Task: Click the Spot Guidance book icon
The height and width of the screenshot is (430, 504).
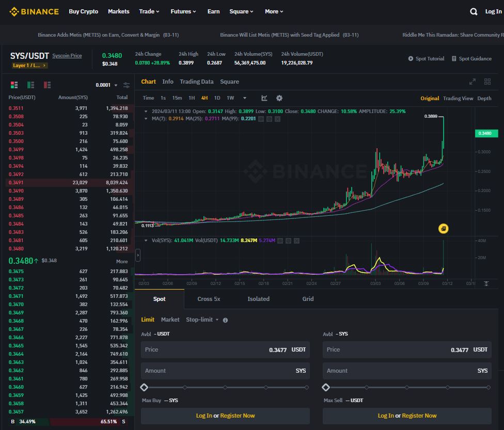Action: coord(454,58)
